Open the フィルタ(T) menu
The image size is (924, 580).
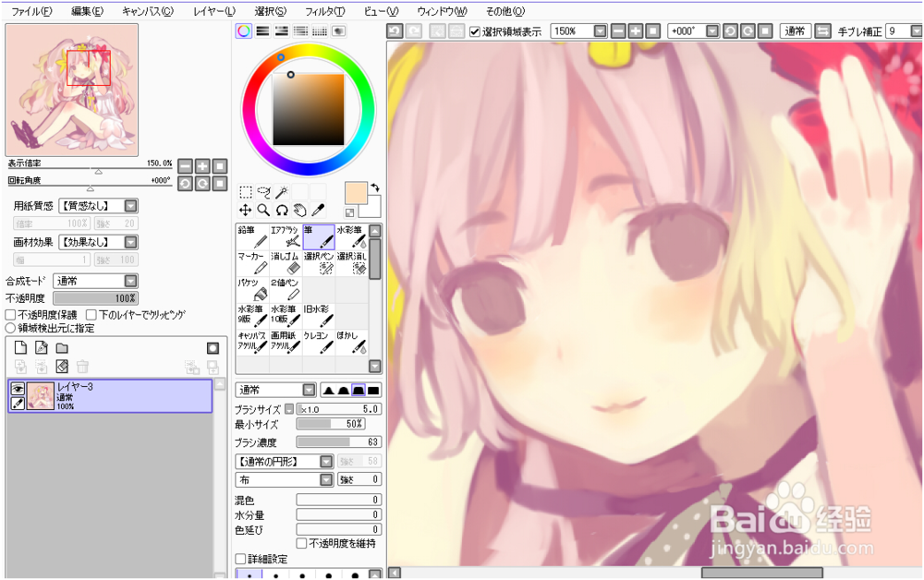[x=324, y=11]
